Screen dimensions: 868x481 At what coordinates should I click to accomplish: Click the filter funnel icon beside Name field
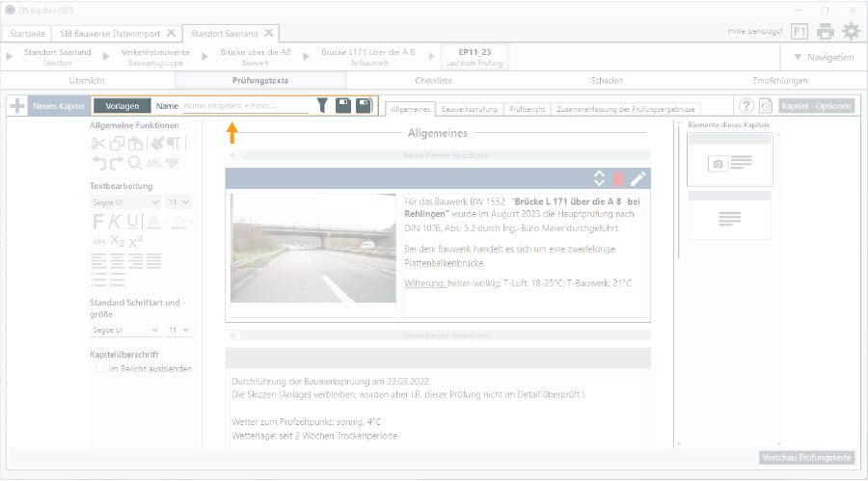coord(322,106)
